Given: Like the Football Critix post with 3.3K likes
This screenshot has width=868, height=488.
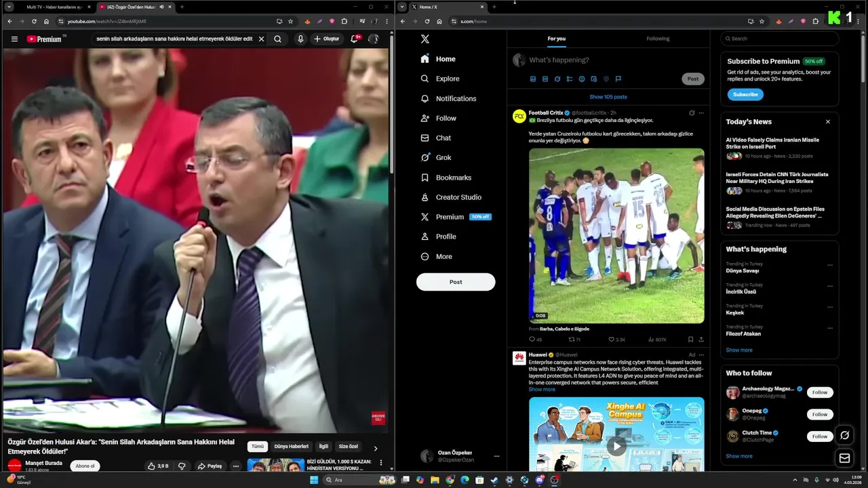Looking at the screenshot, I should [x=616, y=340].
